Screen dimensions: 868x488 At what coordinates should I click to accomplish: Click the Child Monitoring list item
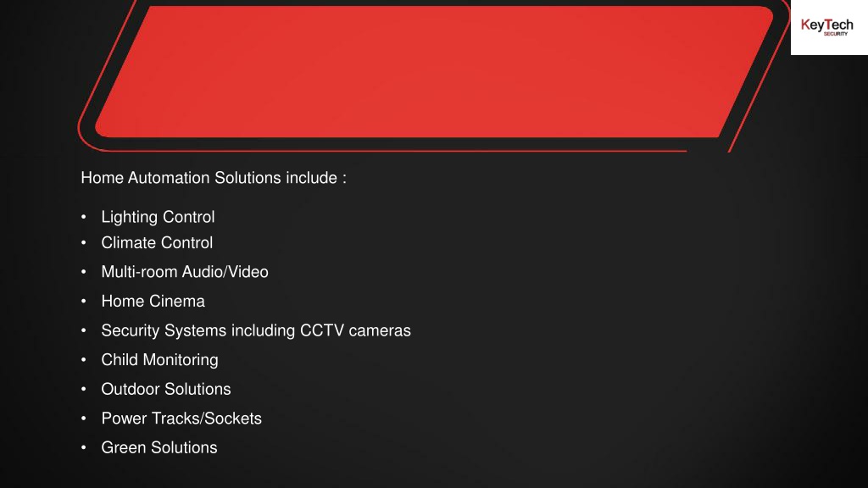(159, 359)
